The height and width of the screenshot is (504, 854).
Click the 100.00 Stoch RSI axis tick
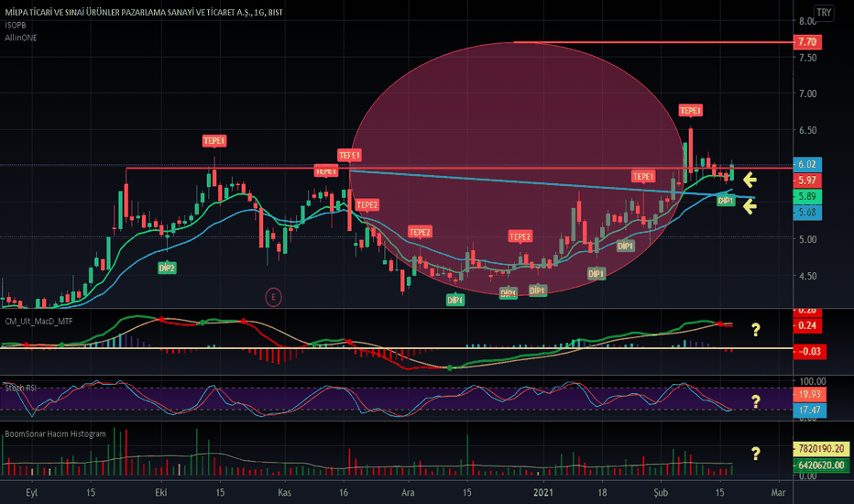coord(812,381)
